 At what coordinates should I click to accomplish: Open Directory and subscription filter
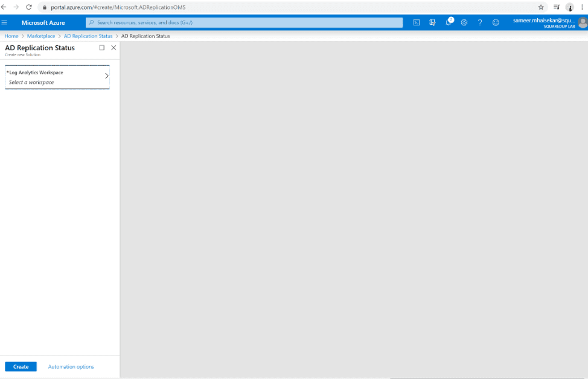click(x=432, y=22)
